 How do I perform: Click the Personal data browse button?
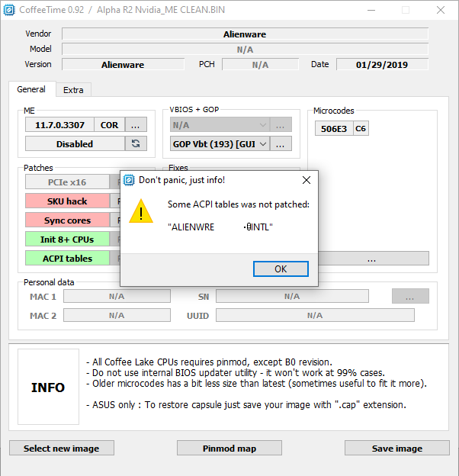click(410, 296)
